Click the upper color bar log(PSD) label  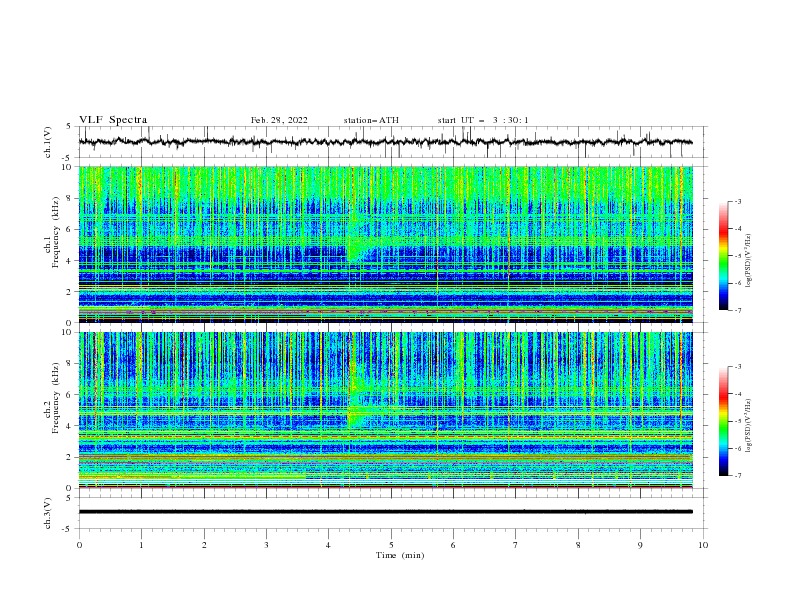point(748,261)
